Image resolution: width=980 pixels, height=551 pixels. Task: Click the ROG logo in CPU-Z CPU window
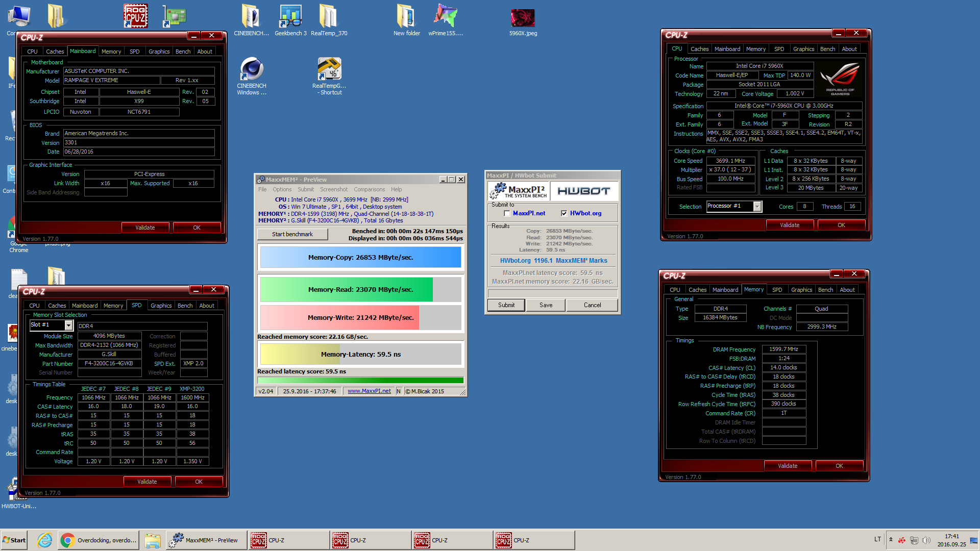[x=840, y=80]
